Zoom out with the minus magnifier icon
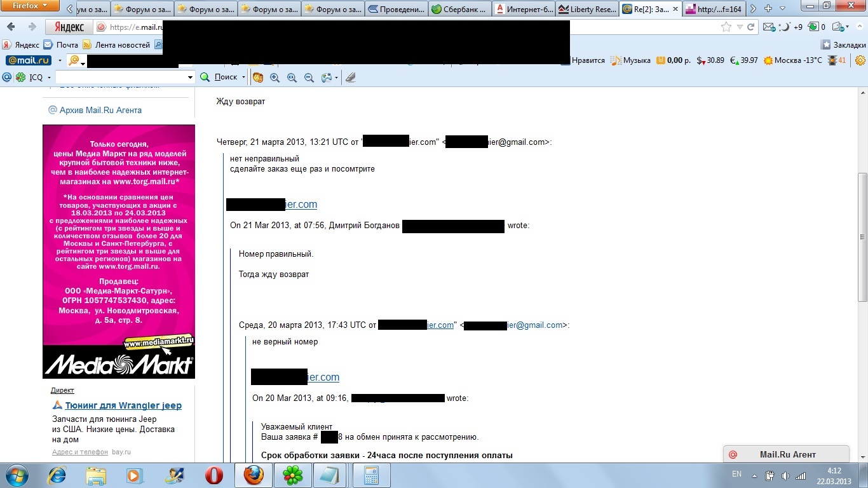The width and height of the screenshot is (868, 488). pyautogui.click(x=309, y=78)
